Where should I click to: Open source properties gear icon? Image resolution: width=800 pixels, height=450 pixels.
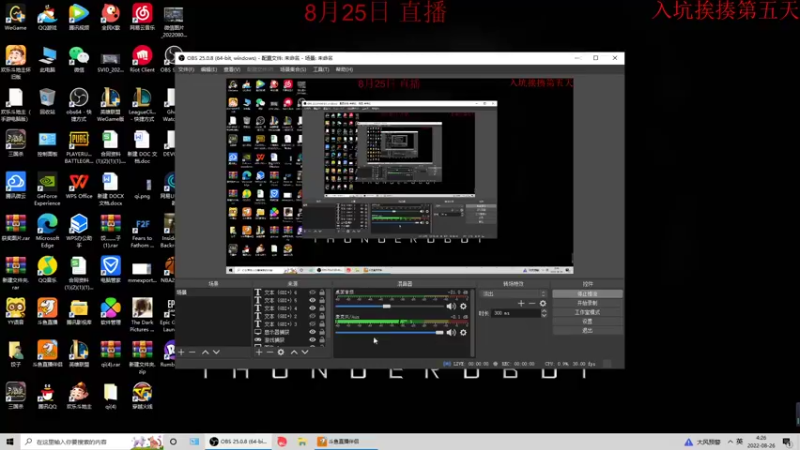281,352
